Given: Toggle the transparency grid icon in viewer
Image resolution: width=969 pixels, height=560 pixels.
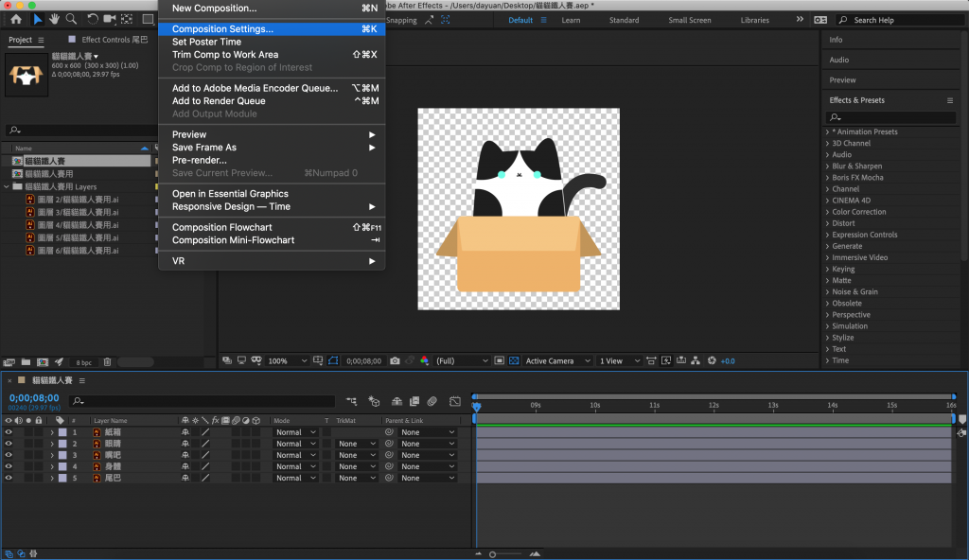Looking at the screenshot, I should pos(513,360).
